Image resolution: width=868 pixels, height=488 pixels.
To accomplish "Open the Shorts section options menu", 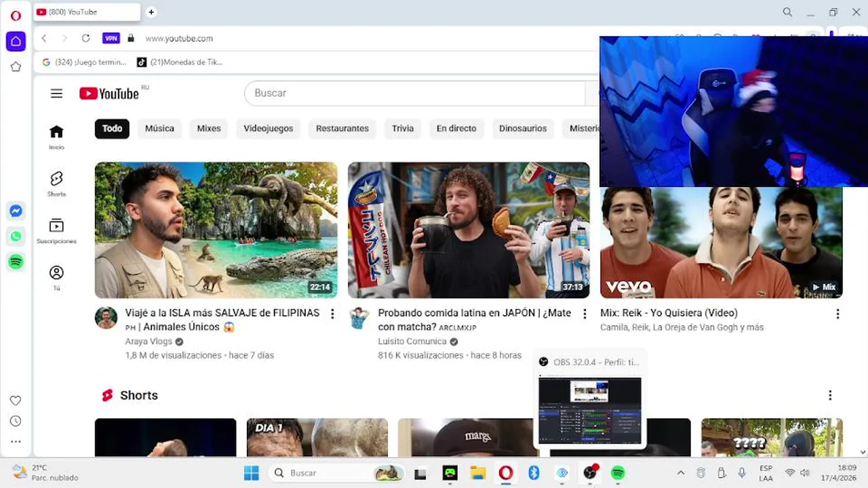I will click(830, 395).
